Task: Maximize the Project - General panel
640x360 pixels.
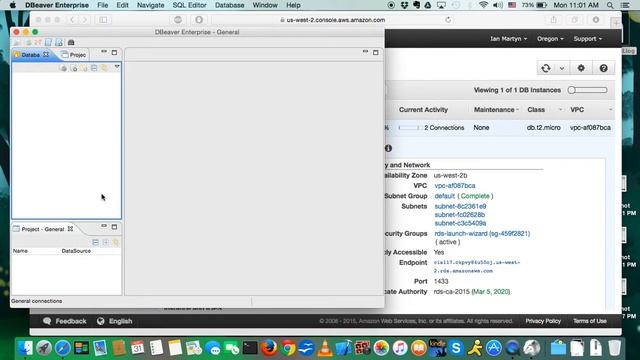Action: tap(114, 227)
